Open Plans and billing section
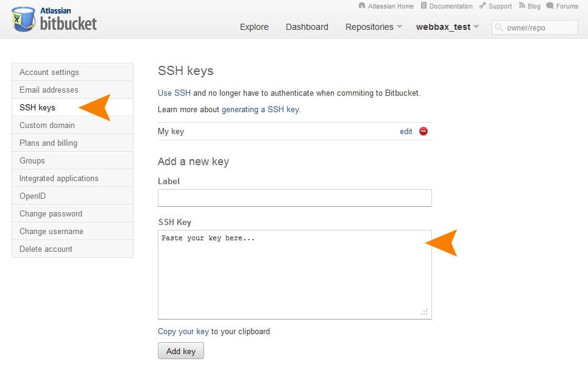 coord(73,143)
